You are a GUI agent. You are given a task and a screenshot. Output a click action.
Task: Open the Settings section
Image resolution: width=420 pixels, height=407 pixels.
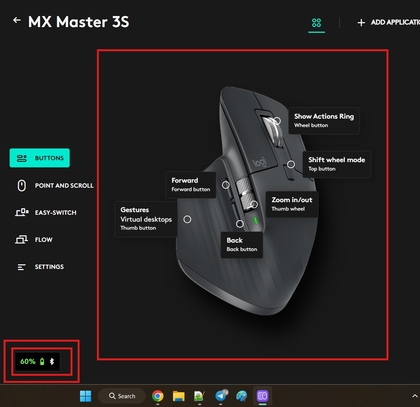click(x=40, y=267)
